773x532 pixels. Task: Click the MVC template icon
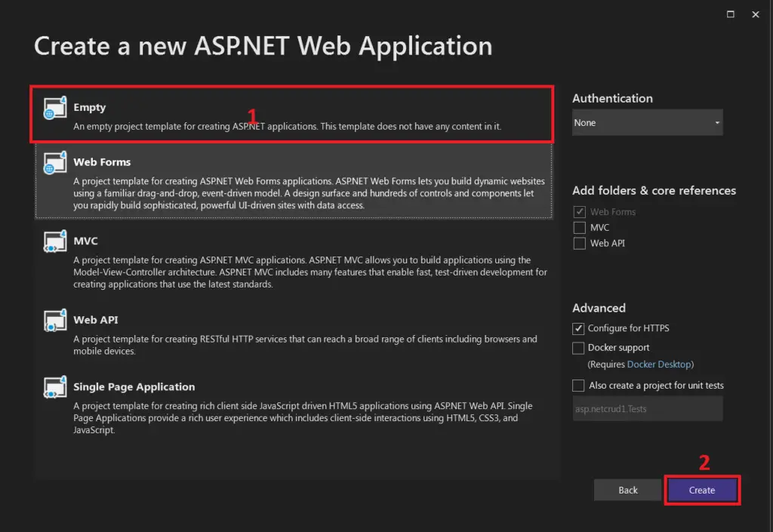click(x=54, y=241)
